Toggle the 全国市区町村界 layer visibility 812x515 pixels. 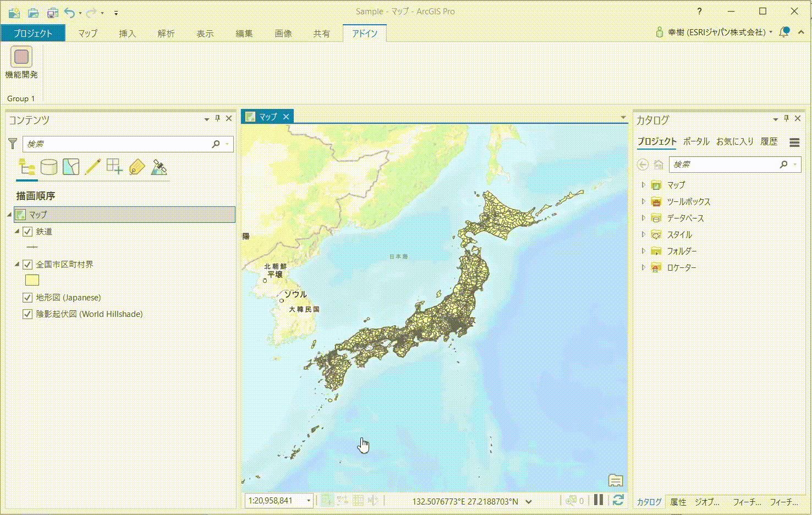pyautogui.click(x=28, y=265)
